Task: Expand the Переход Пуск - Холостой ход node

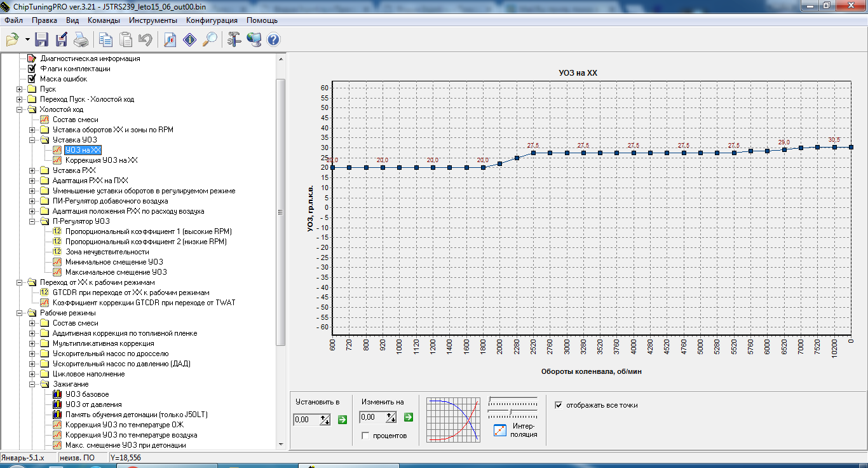Action: [x=20, y=99]
